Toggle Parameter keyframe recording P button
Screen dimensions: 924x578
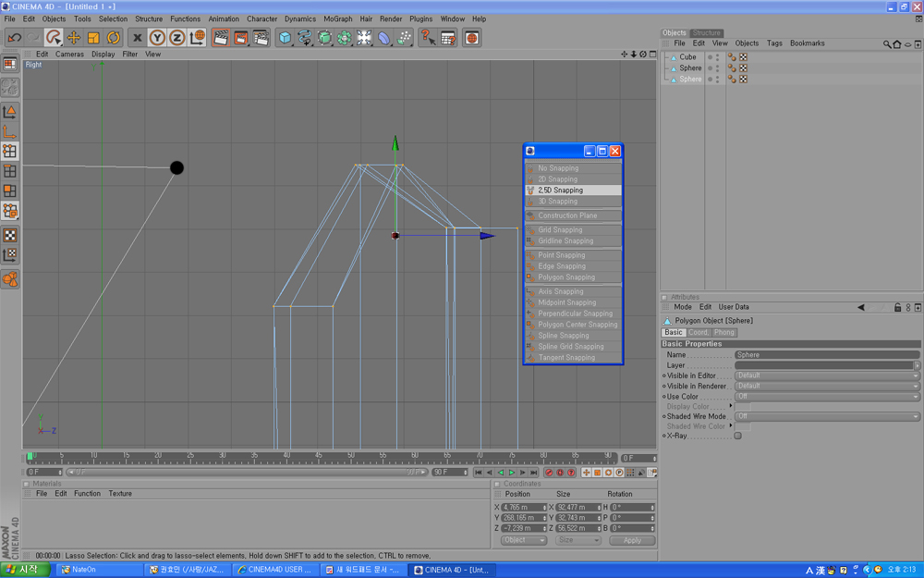point(619,473)
